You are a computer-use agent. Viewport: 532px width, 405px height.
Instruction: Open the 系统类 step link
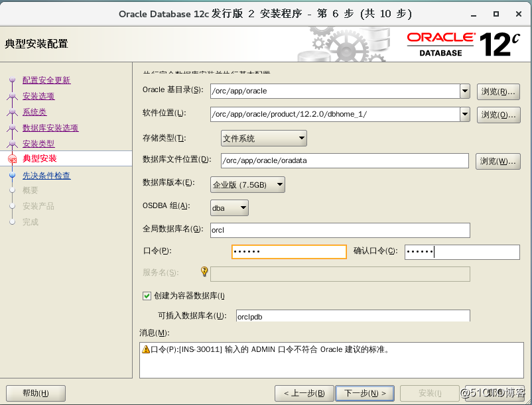click(x=34, y=112)
